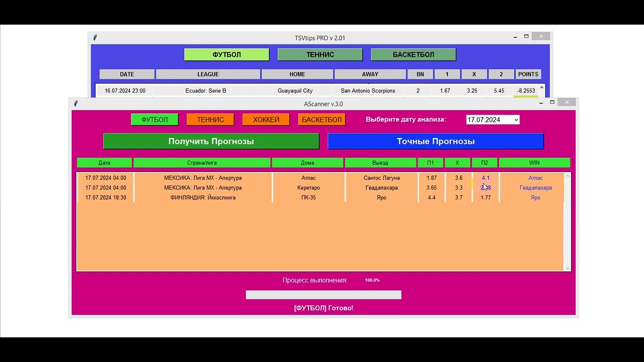Click the progress bar under Процесс выполнения
The width and height of the screenshot is (644, 362).
coord(324,295)
